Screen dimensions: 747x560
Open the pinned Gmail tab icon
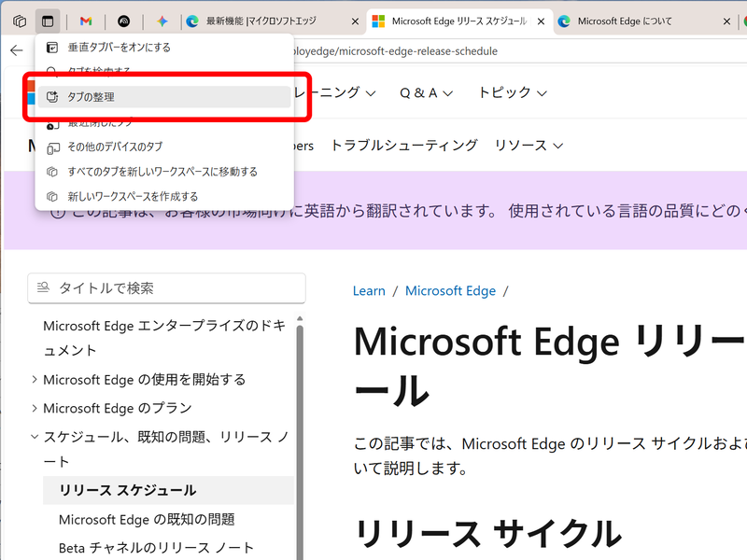[x=87, y=21]
